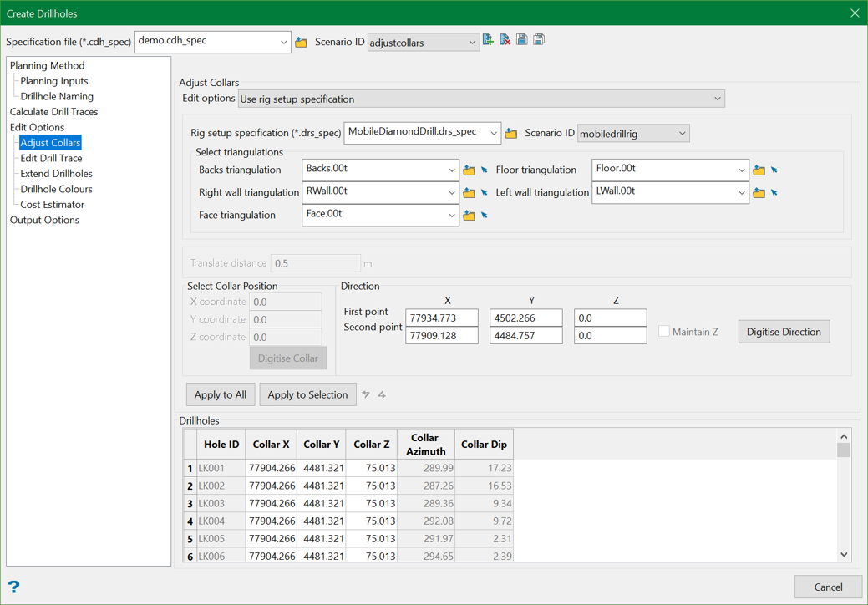Image resolution: width=868 pixels, height=605 pixels.
Task: Browse for the rig setup specification file
Action: point(511,134)
